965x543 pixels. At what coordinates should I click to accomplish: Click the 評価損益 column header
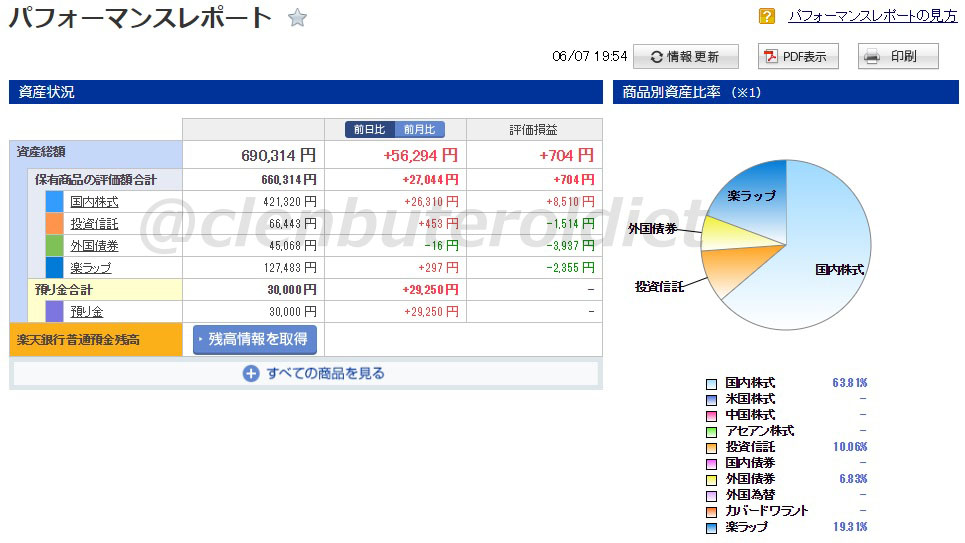point(534,130)
